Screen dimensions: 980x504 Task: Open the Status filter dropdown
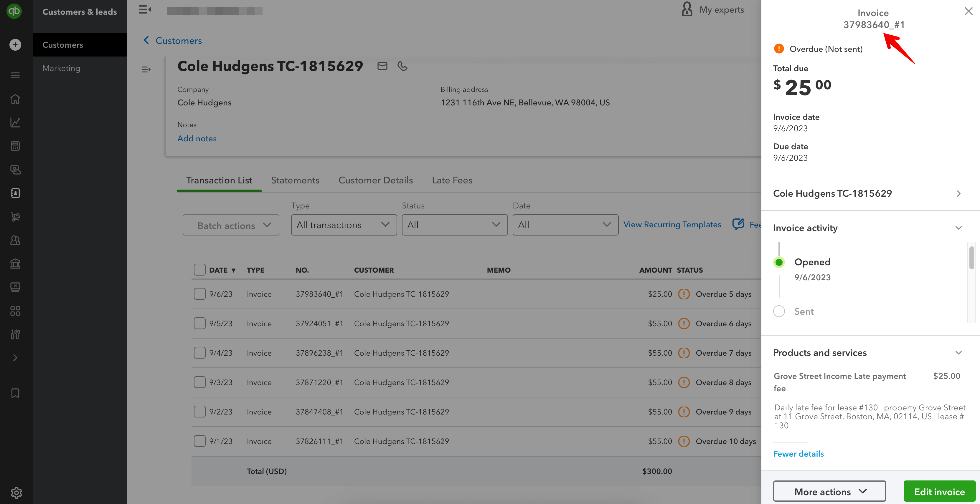(x=454, y=225)
